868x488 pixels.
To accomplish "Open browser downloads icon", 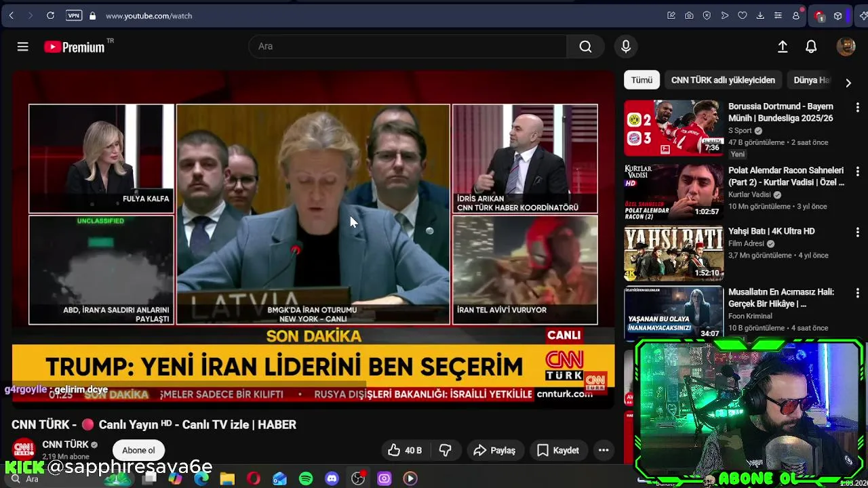I will click(760, 16).
